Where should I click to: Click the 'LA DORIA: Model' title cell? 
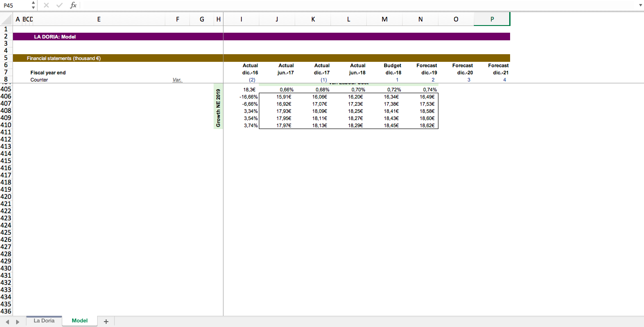[x=55, y=37]
